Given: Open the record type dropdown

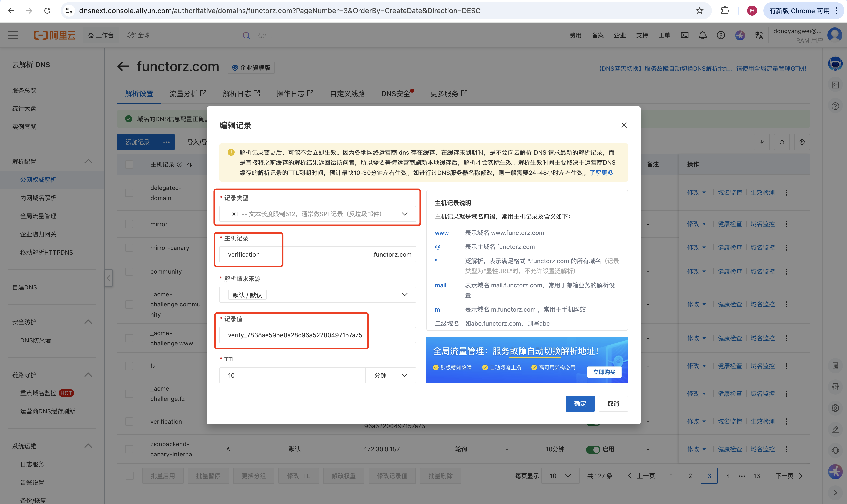Looking at the screenshot, I should pyautogui.click(x=317, y=214).
